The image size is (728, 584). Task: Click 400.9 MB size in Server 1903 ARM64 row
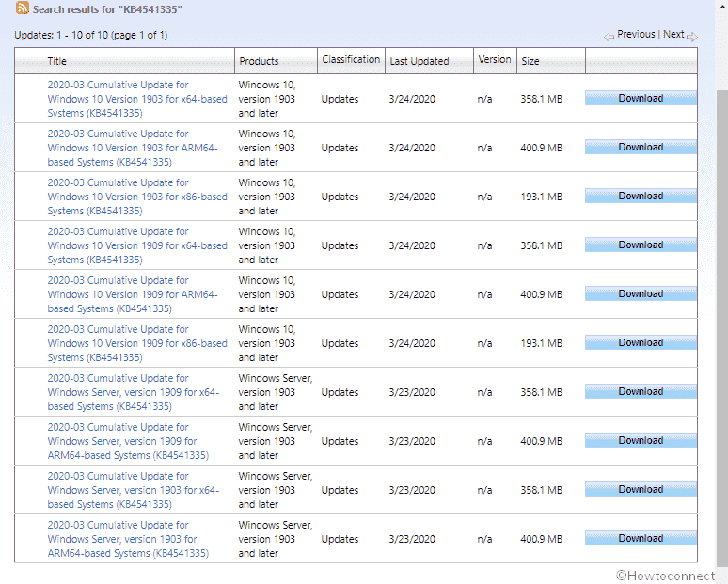click(542, 539)
